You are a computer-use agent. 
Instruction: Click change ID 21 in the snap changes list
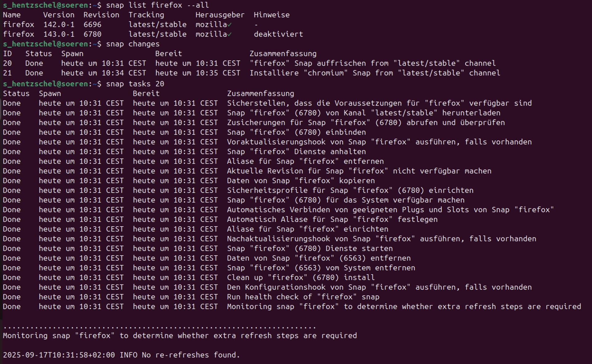[7, 73]
